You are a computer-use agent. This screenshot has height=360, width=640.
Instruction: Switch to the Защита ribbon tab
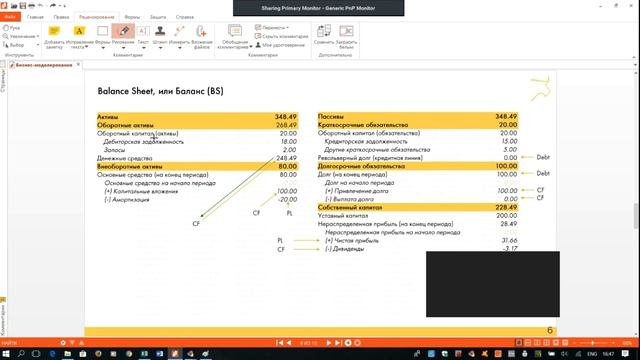pos(158,17)
